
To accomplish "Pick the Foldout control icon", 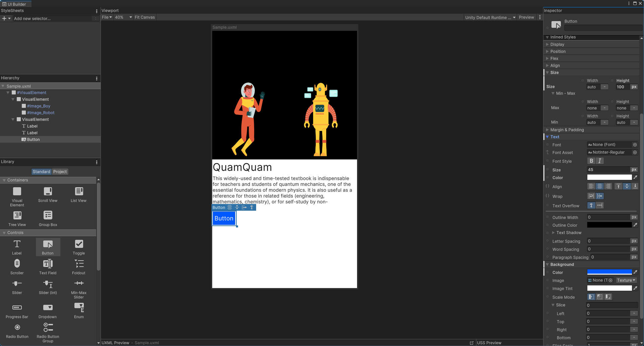I will [x=79, y=264].
